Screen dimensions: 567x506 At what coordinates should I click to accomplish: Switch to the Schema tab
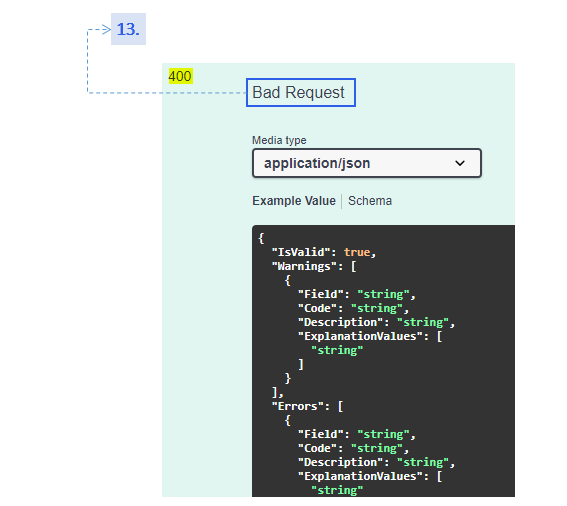(370, 201)
